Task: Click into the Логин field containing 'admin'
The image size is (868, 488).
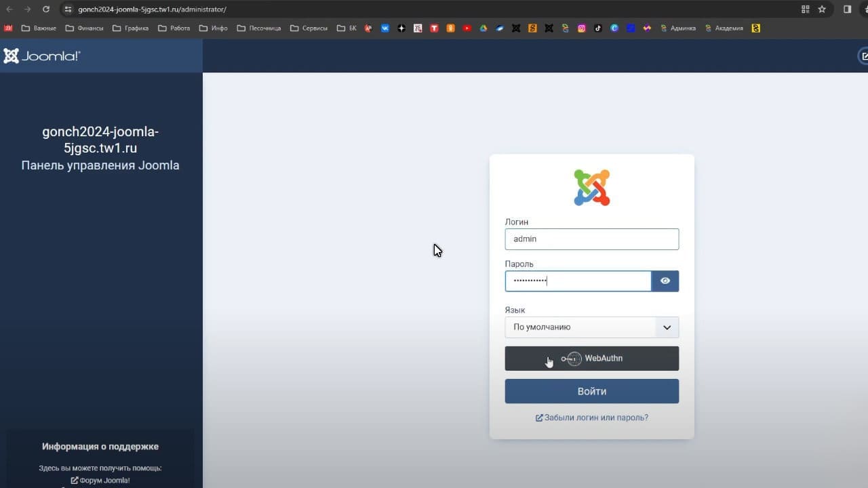Action: tap(591, 239)
